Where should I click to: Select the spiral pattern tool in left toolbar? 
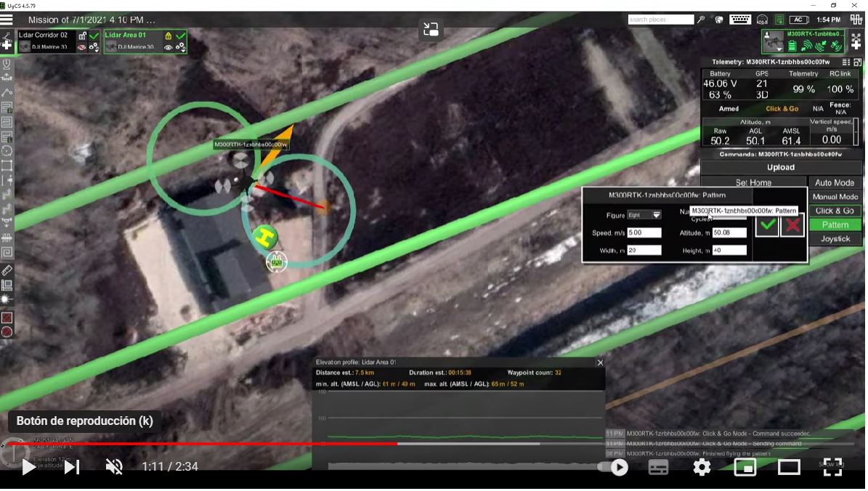(7, 253)
